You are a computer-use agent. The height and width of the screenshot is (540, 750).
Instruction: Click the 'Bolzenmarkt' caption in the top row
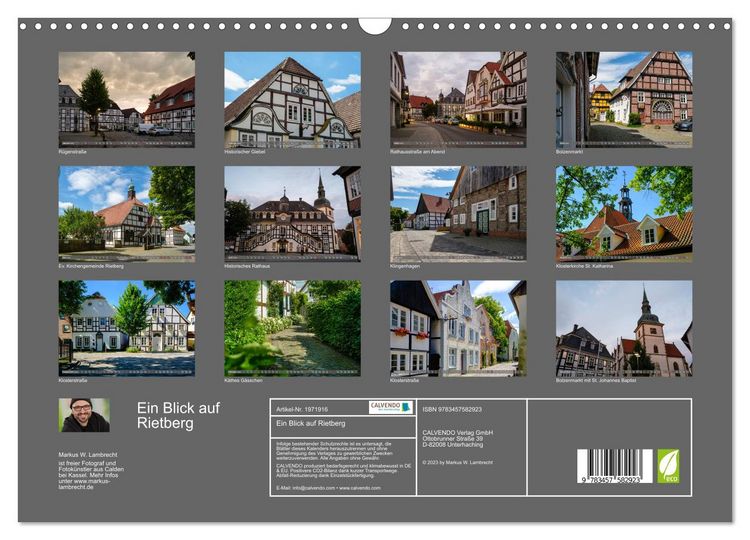click(569, 152)
